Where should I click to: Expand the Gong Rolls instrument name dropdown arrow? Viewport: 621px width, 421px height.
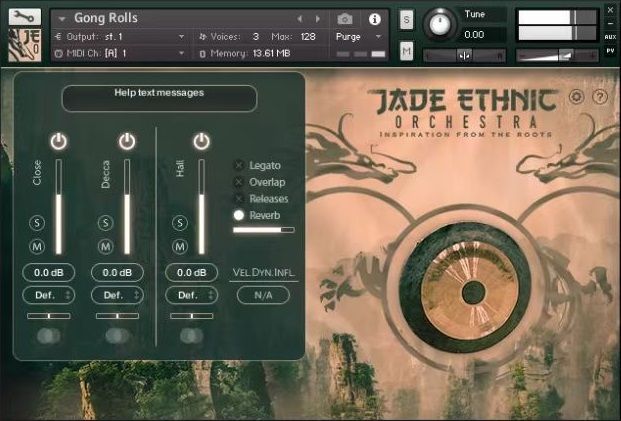tap(61, 19)
